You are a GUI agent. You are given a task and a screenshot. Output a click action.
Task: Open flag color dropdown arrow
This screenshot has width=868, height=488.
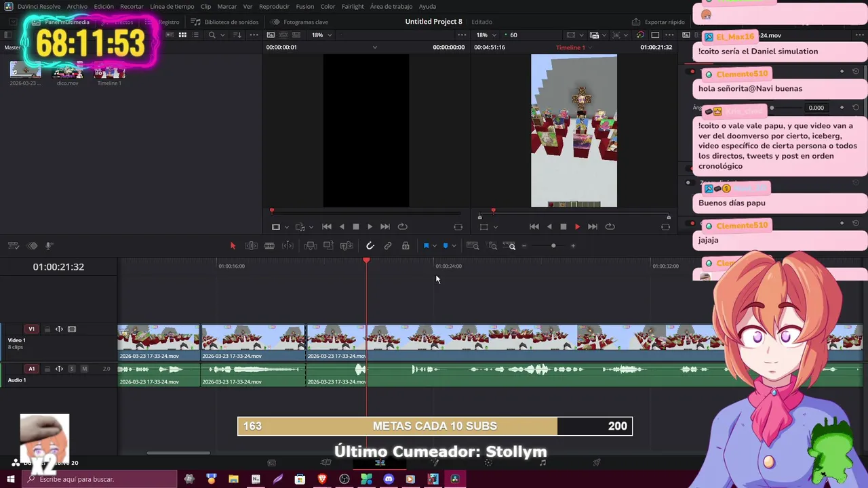[434, 246]
